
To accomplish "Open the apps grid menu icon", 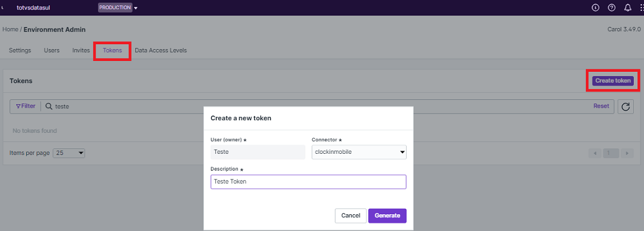I will (642, 7).
